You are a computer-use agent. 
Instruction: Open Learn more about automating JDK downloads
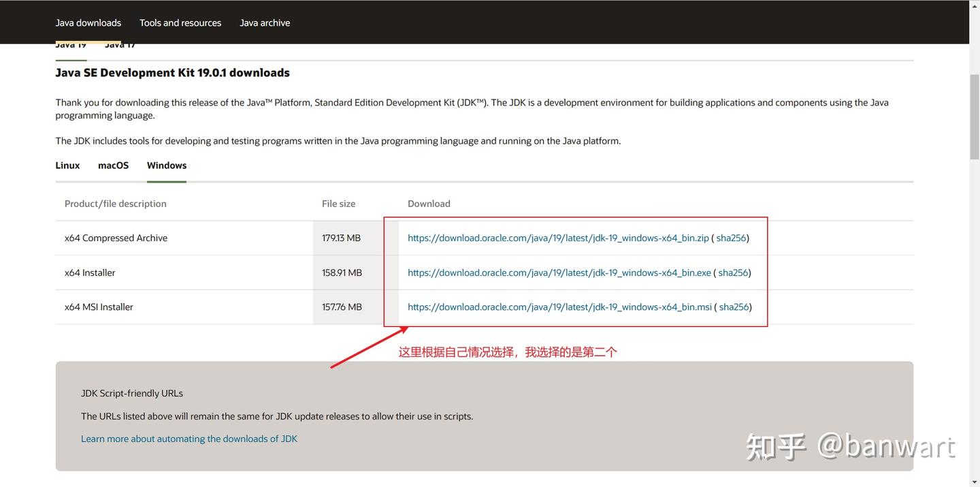tap(189, 439)
